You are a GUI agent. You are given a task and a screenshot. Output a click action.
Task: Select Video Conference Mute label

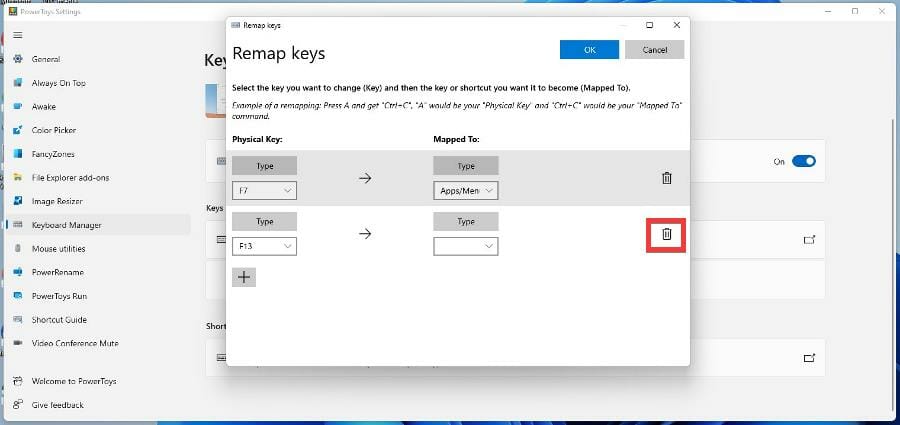[75, 343]
